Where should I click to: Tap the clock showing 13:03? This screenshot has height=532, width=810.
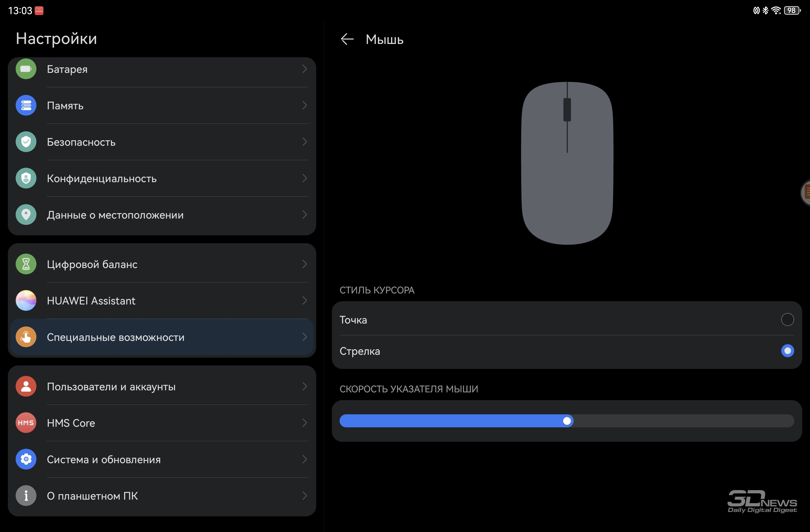20,10
